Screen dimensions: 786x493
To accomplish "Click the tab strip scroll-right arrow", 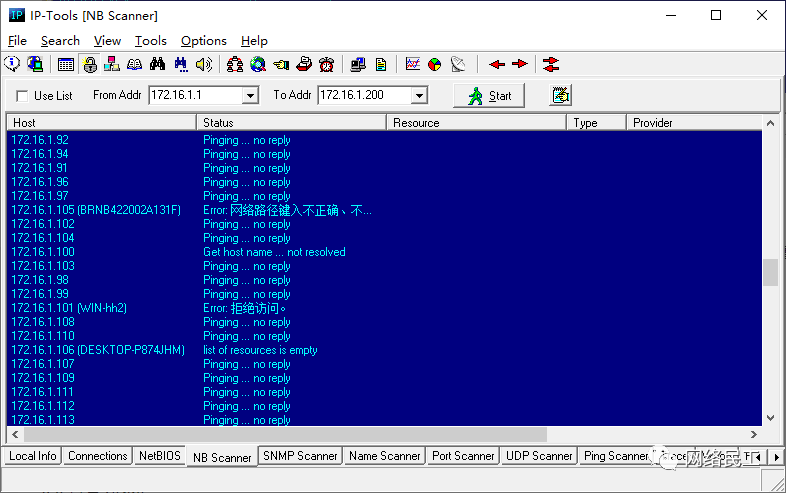I will (x=776, y=457).
